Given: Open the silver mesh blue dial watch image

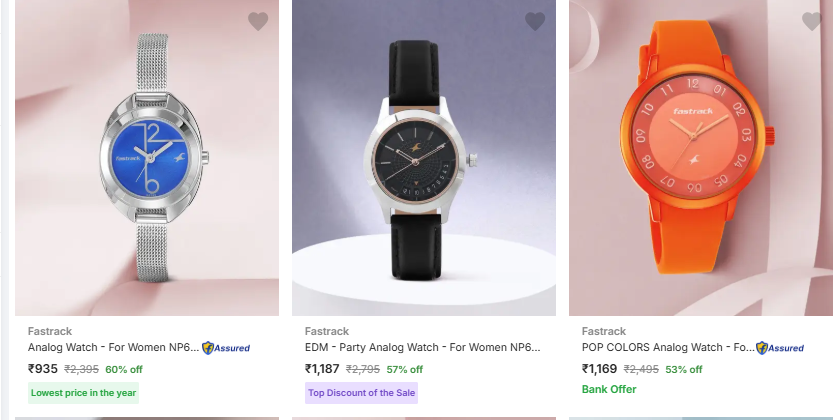Looking at the screenshot, I should click(x=147, y=160).
